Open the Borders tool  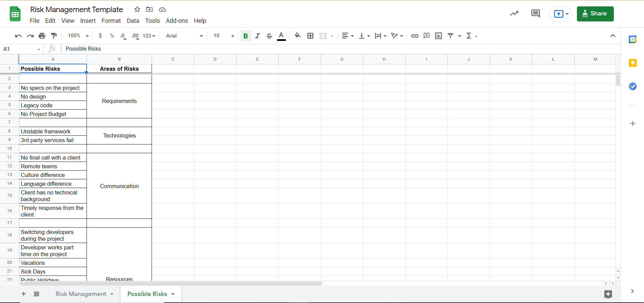point(310,36)
